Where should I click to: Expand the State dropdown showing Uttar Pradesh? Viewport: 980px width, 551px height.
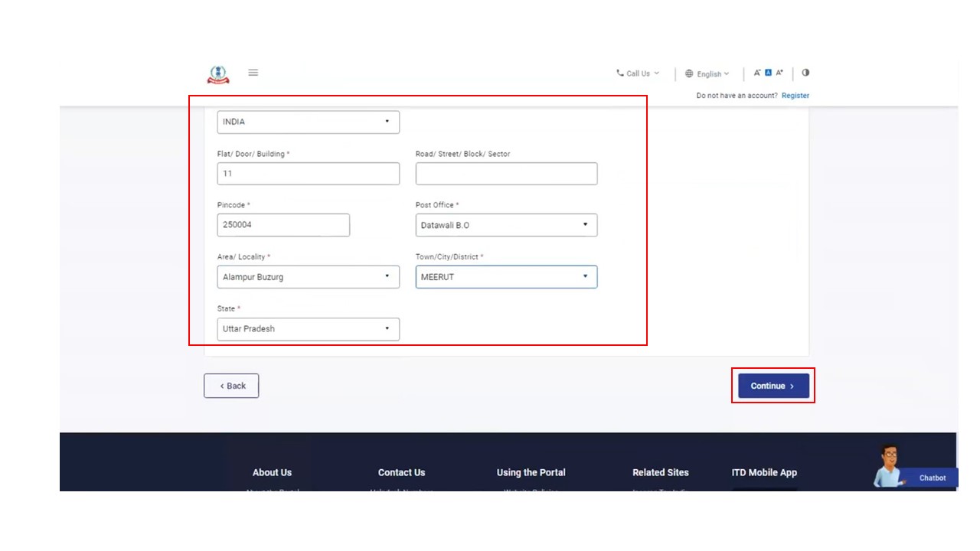click(308, 329)
